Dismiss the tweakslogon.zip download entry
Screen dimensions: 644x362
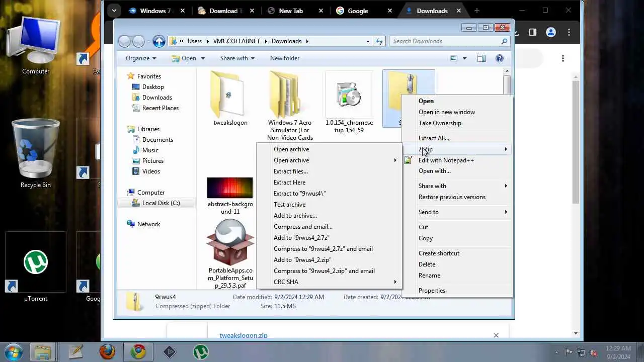point(496,335)
